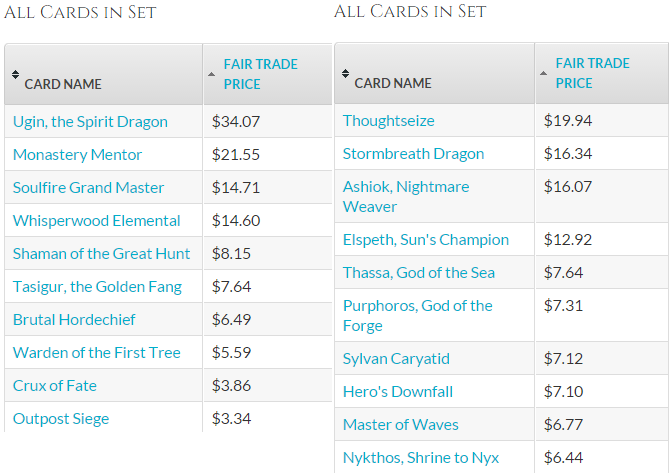The width and height of the screenshot is (669, 473).
Task: Click sort arrow beside left Fair Trade Price
Action: [211, 74]
